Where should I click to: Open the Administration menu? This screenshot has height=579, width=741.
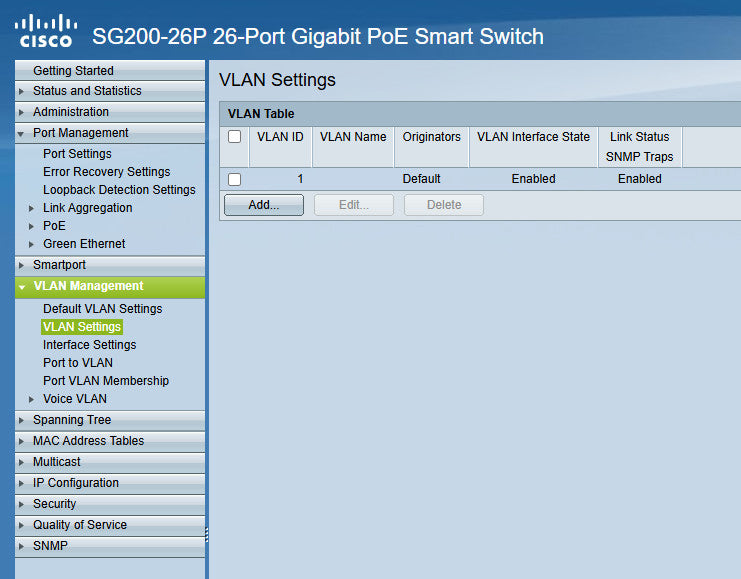point(71,112)
